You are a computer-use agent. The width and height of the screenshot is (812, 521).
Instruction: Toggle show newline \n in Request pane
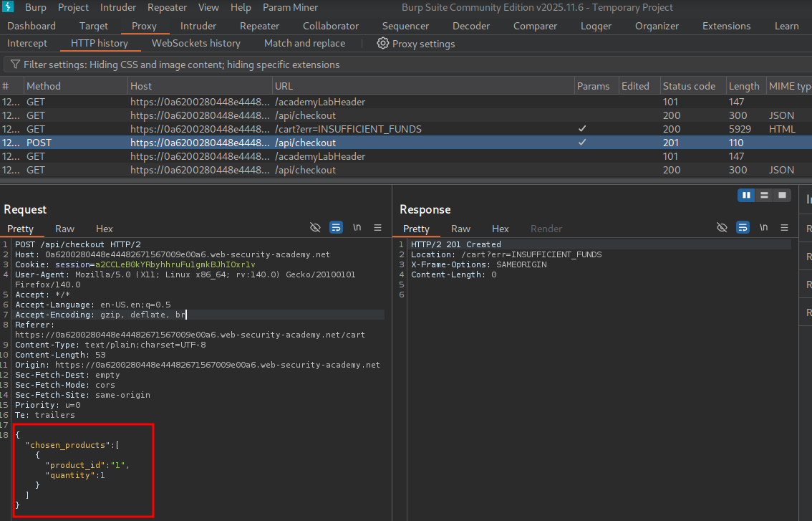357,228
